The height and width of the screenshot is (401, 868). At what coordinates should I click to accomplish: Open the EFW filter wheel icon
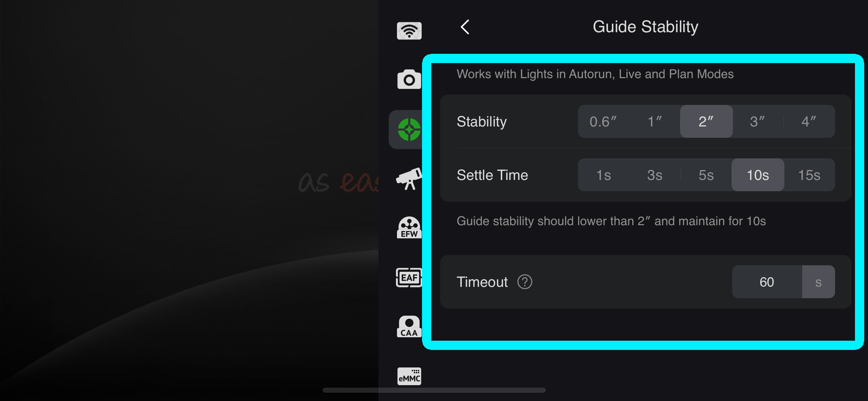(x=409, y=227)
